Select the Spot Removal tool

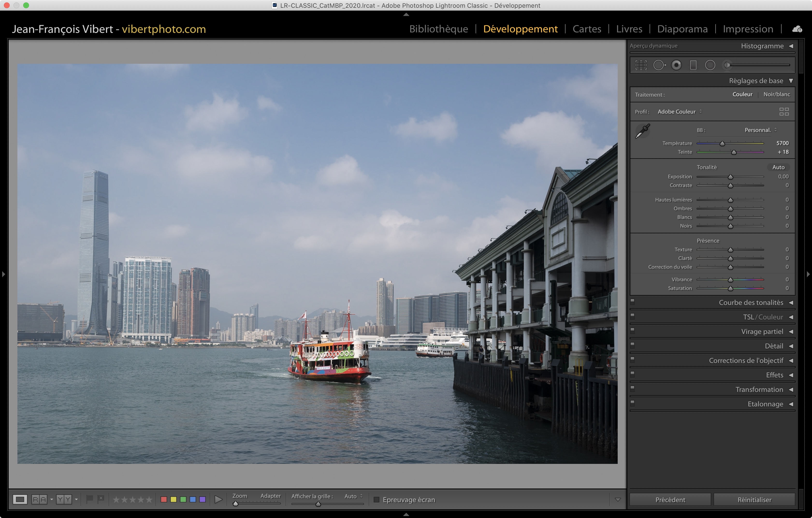click(659, 65)
